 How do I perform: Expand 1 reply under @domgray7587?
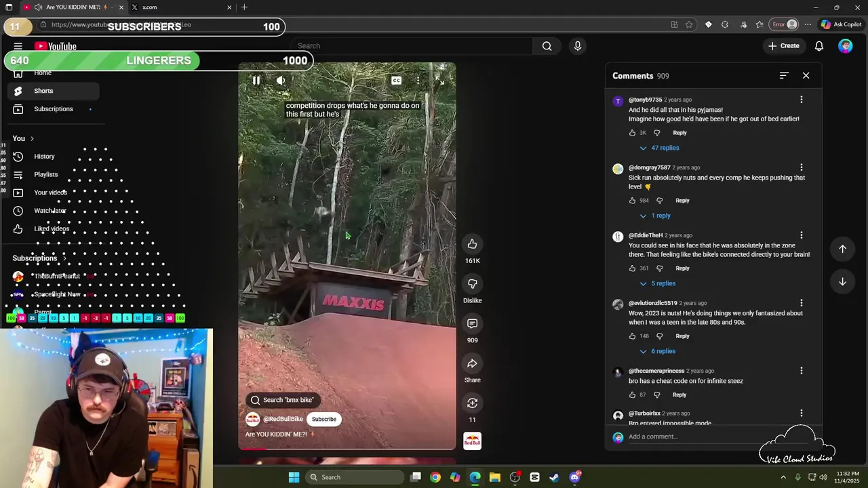pos(654,216)
